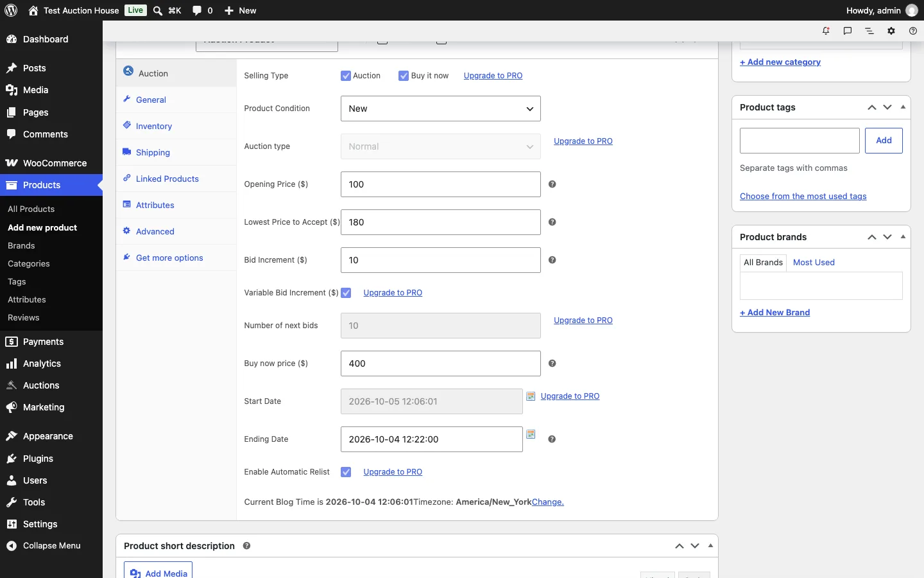Viewport: 924px width, 578px height.
Task: Toggle Enable Automatic Relist checkbox
Action: (x=346, y=472)
